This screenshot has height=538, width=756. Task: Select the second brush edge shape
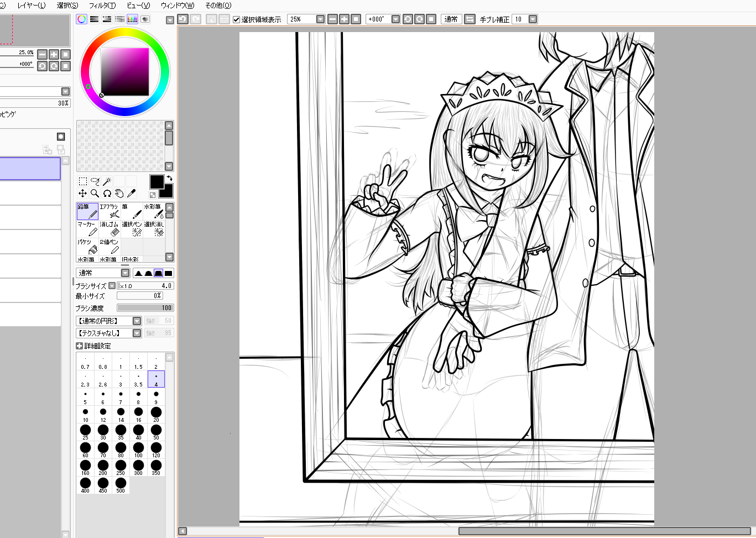coord(148,273)
